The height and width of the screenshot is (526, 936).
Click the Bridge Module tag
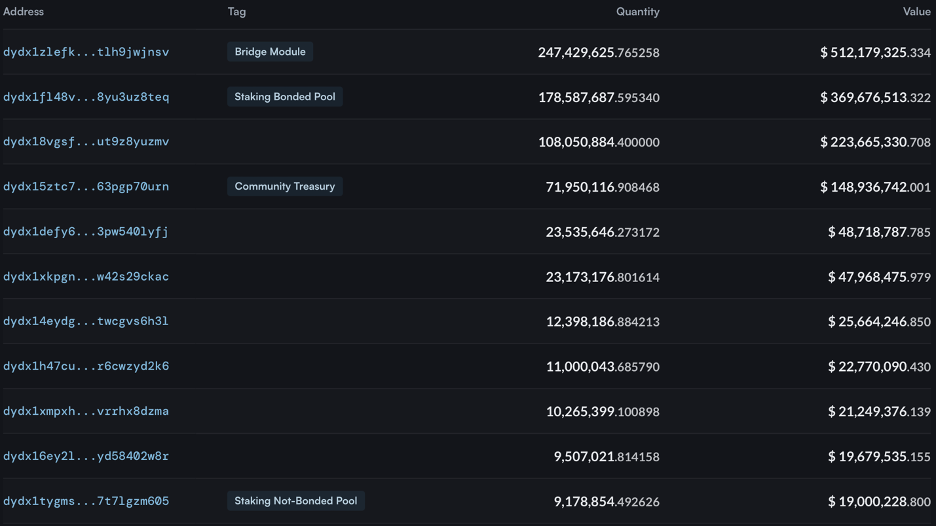tap(270, 52)
